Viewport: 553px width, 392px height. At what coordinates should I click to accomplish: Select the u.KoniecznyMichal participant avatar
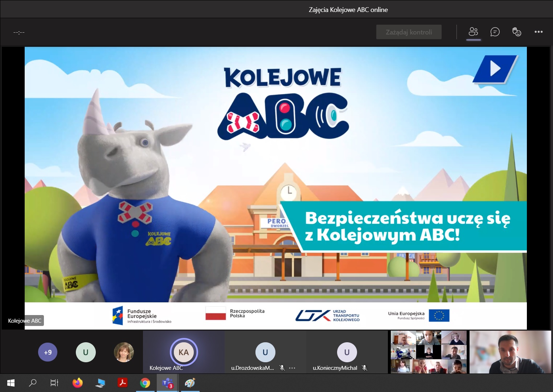(x=347, y=352)
